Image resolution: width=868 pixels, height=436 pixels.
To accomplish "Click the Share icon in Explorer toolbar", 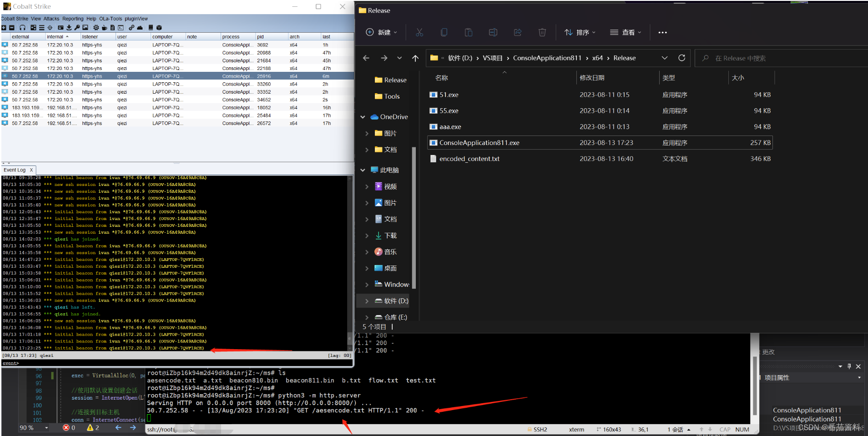I will pos(518,32).
